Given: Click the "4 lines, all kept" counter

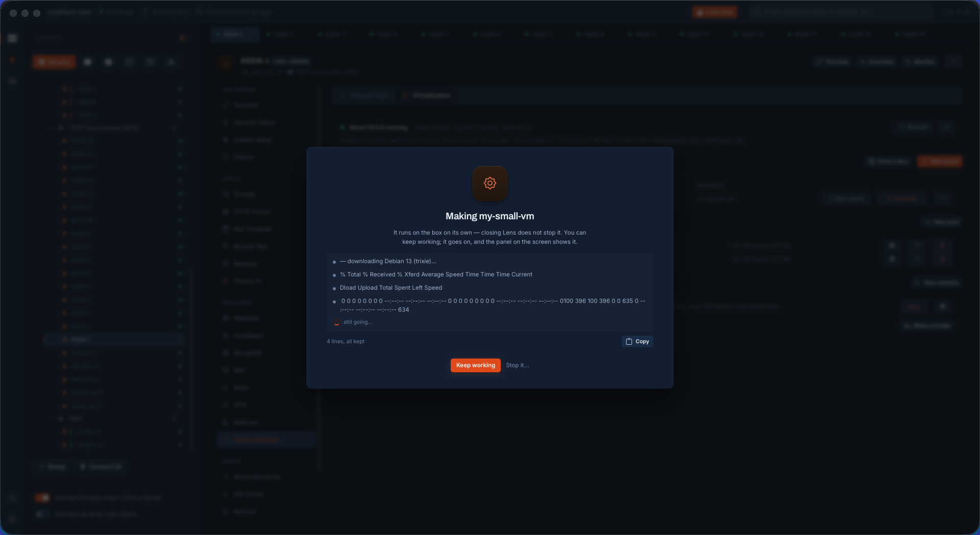Looking at the screenshot, I should pos(346,342).
